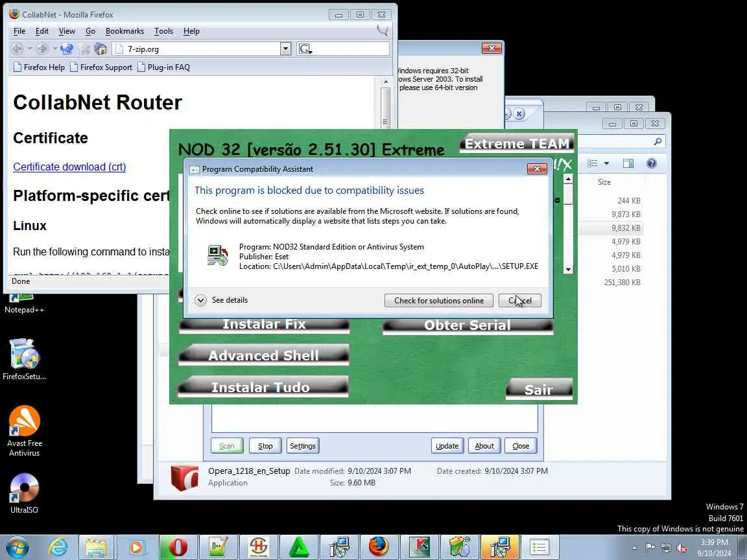Image resolution: width=747 pixels, height=560 pixels.
Task: Open Firefox View menu
Action: (x=67, y=31)
